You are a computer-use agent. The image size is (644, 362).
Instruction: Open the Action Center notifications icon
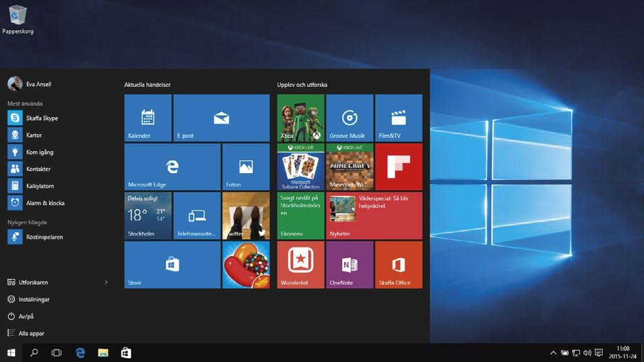tap(599, 353)
